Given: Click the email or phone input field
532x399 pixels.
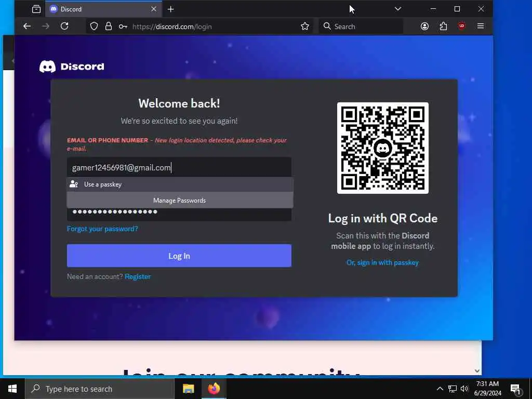Looking at the screenshot, I should tap(179, 167).
